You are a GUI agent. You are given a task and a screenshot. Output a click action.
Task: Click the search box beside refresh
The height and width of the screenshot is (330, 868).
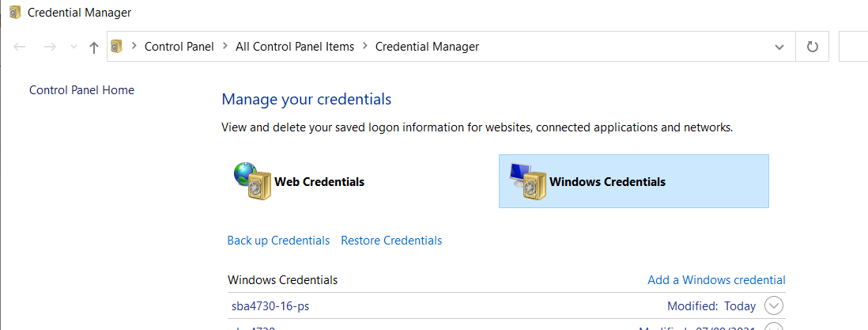click(854, 47)
